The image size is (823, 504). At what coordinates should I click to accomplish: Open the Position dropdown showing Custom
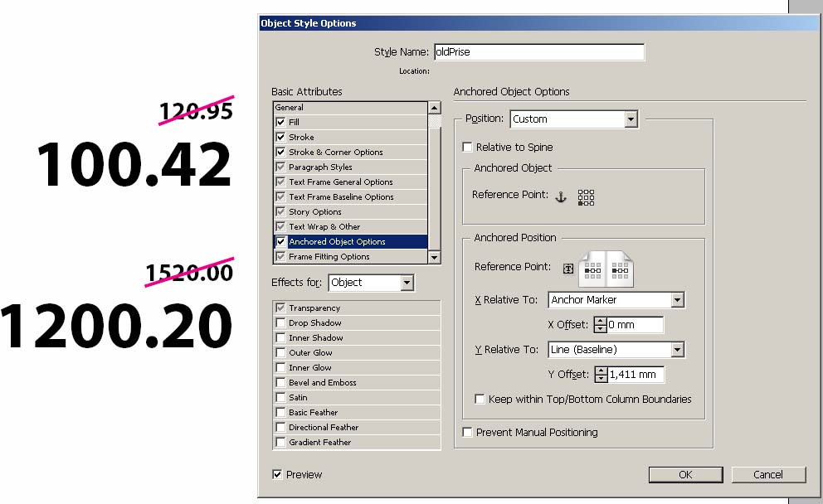point(574,119)
